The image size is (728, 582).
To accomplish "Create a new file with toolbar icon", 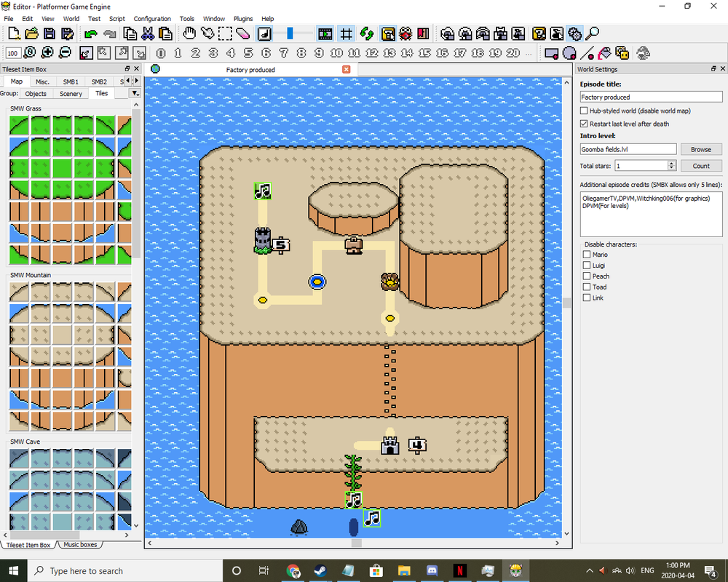I will pyautogui.click(x=13, y=33).
